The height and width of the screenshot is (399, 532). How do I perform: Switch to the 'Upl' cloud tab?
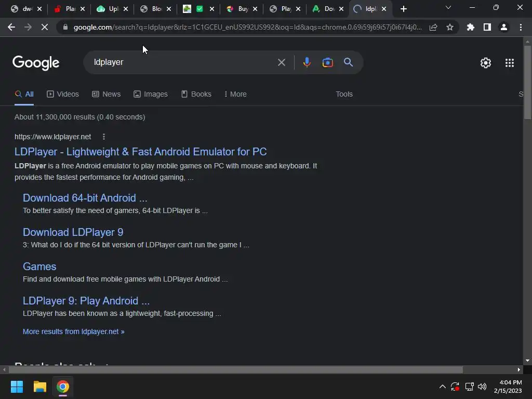click(x=108, y=9)
